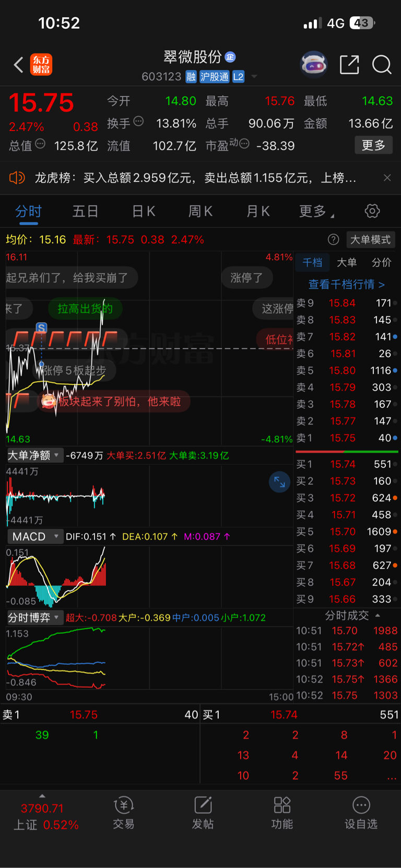Tap the 板块起来了别怕 comment bubble
Viewport: 401px width, 868px height.
click(x=113, y=402)
